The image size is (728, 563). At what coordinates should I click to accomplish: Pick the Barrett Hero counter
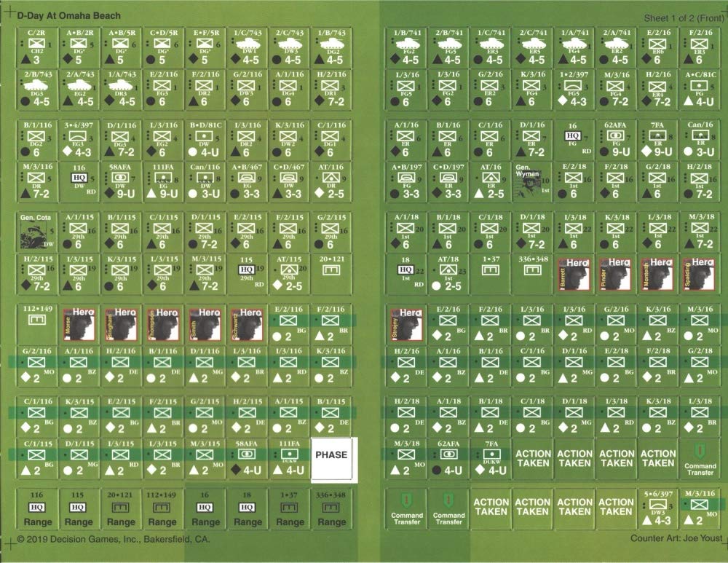pyautogui.click(x=574, y=274)
